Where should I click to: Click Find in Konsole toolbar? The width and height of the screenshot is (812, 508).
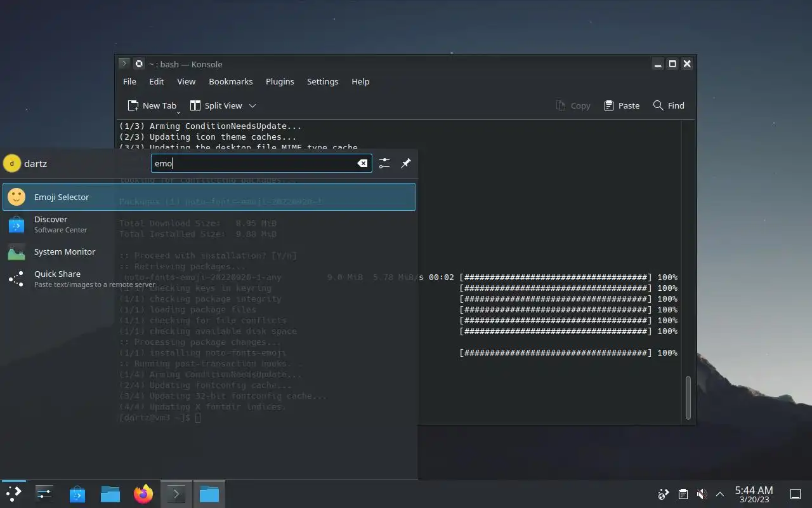point(669,105)
